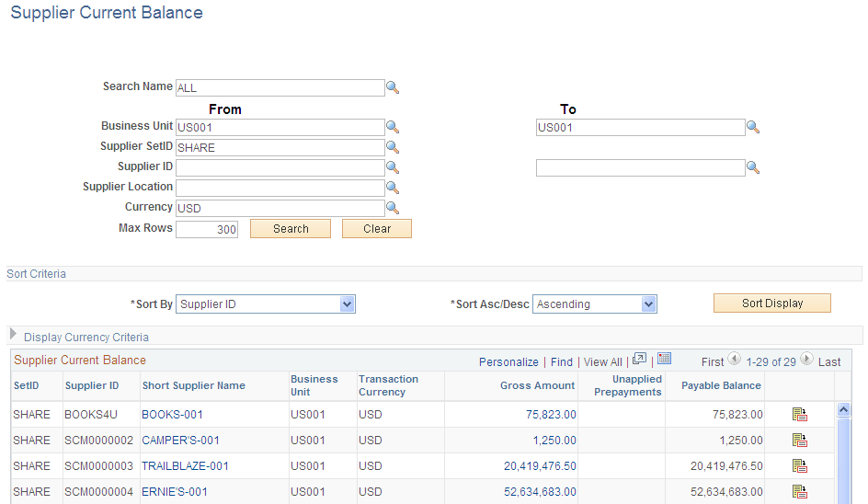Click into Supplier Location field
Screen dimensions: 868x504
click(280, 188)
